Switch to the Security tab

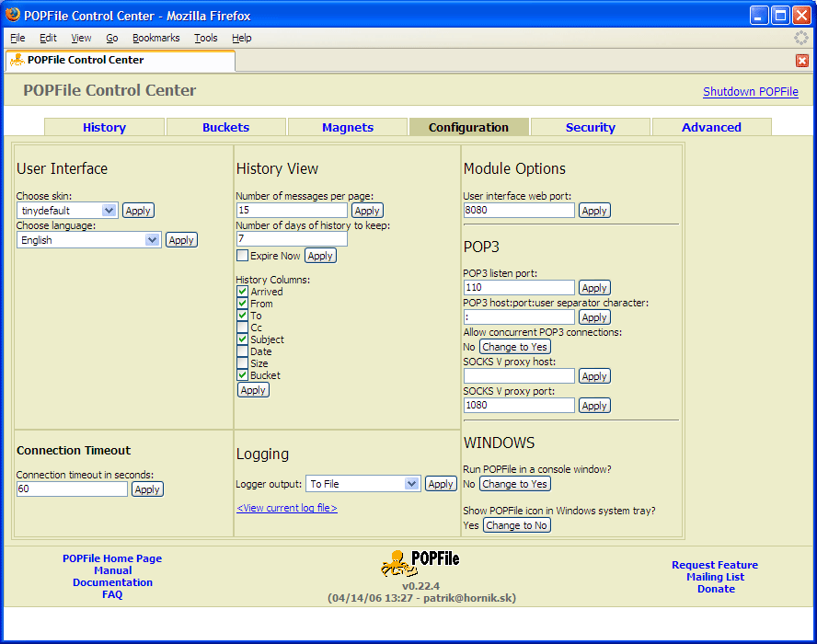tap(591, 127)
